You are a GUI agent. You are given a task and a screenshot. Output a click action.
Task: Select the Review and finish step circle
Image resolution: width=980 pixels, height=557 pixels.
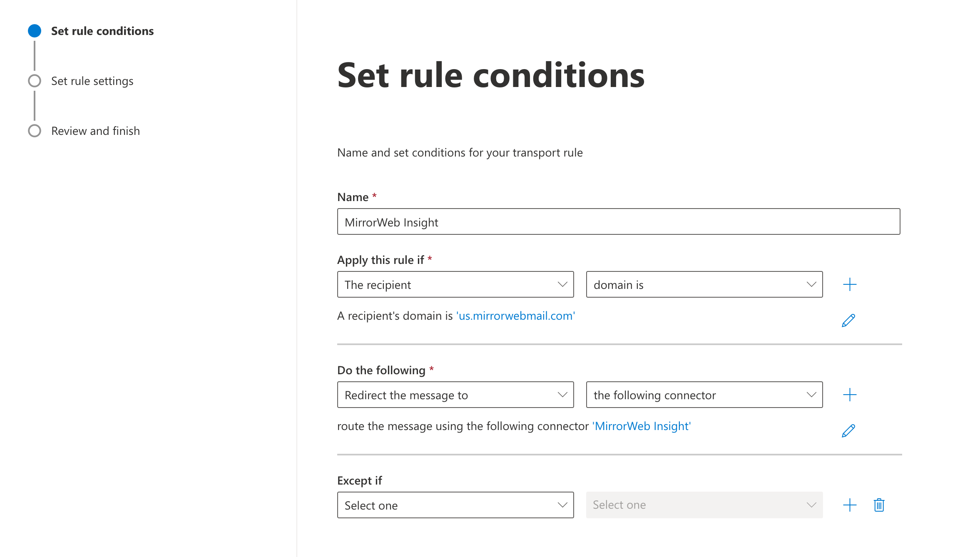click(35, 131)
